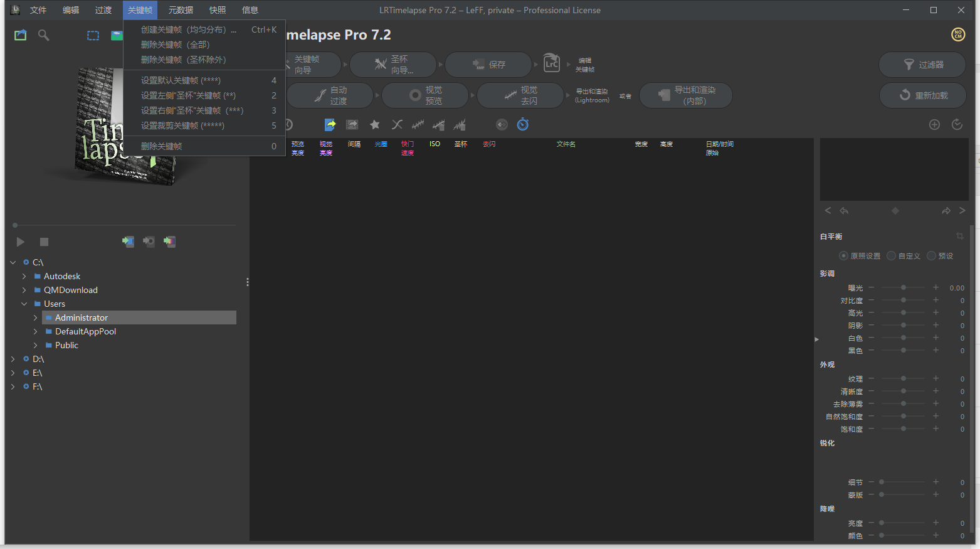Click the gray double-diamond circle icon
The image size is (980, 549).
pyautogui.click(x=502, y=124)
